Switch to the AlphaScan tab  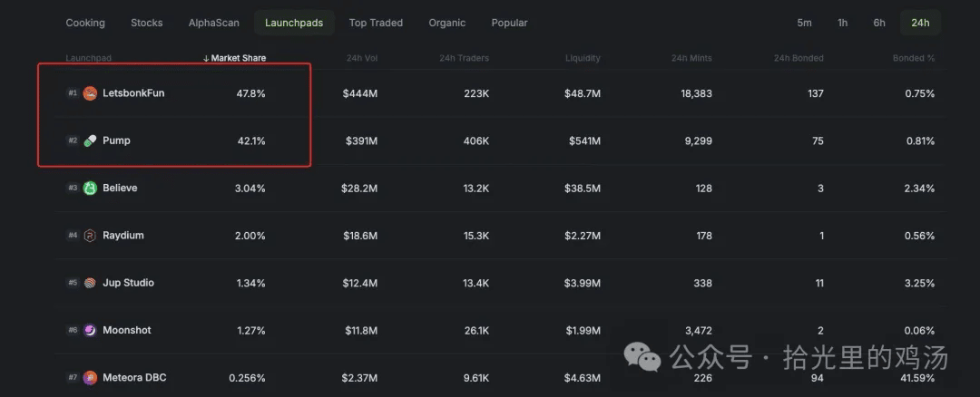pos(214,23)
